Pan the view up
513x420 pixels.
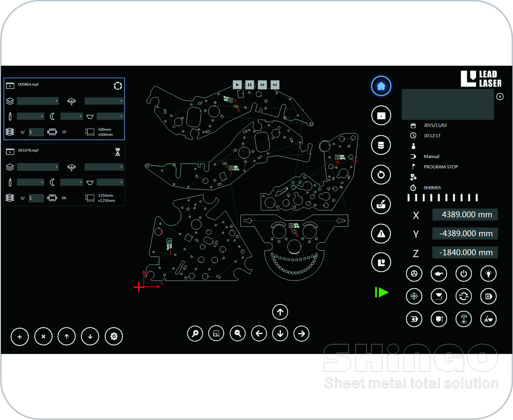(280, 312)
